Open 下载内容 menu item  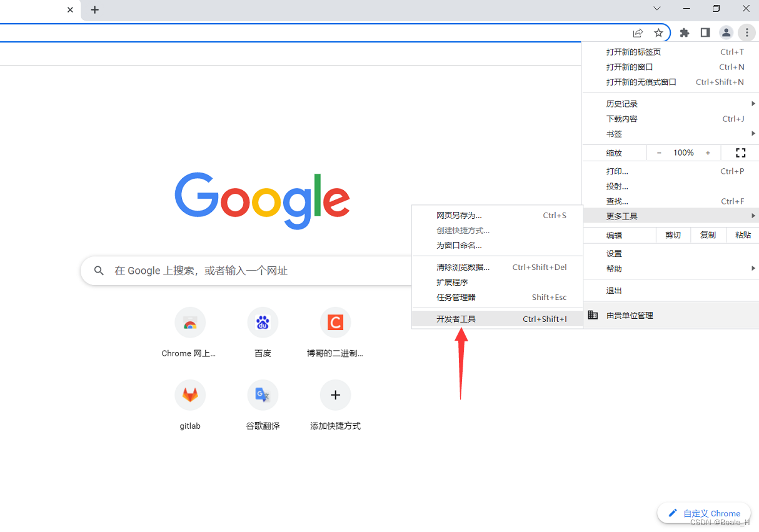(670, 119)
